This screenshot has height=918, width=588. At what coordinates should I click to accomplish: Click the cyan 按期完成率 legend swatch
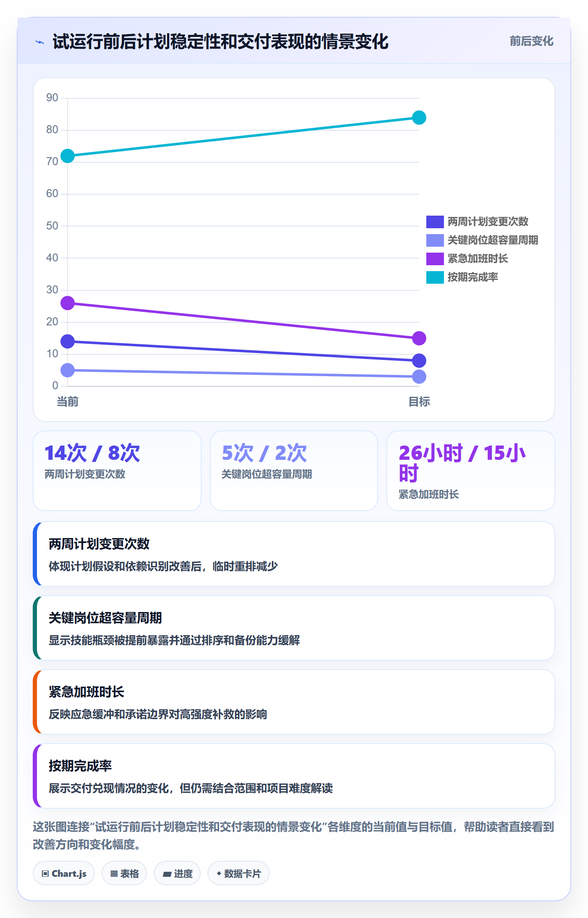pyautogui.click(x=435, y=277)
